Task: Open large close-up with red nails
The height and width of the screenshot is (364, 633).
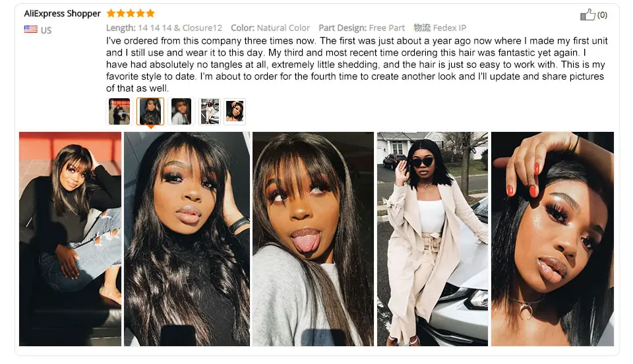Action: tap(553, 239)
